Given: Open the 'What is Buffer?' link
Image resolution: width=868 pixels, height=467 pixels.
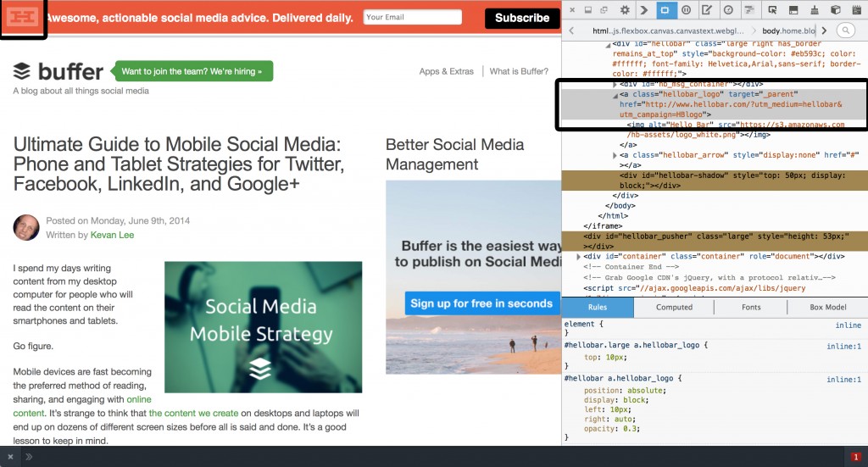Looking at the screenshot, I should pyautogui.click(x=519, y=71).
